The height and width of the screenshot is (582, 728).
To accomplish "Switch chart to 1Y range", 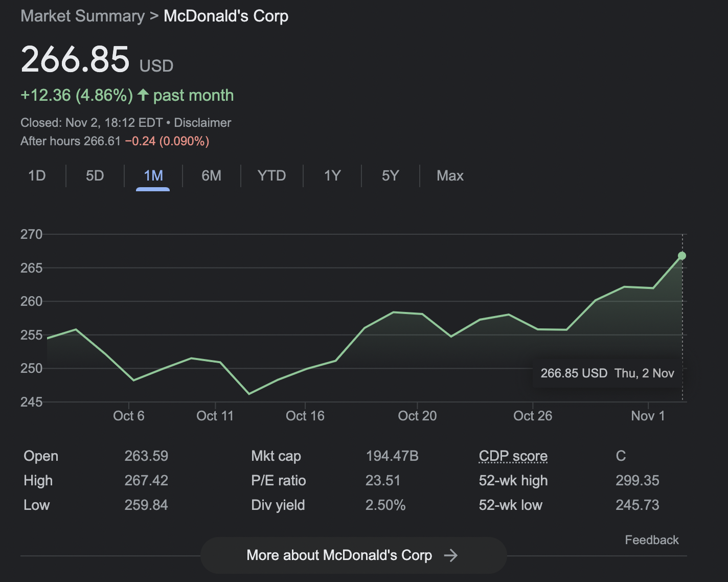I will pos(332,176).
